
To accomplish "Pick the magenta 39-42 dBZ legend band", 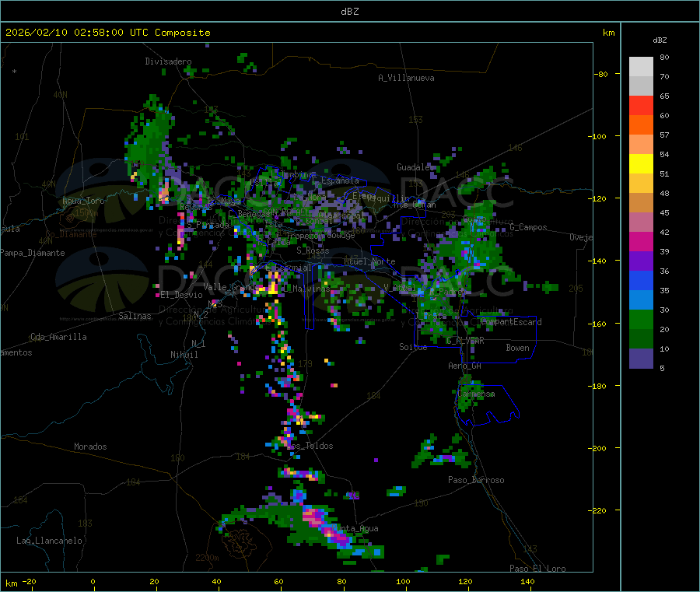I will pyautogui.click(x=641, y=241).
